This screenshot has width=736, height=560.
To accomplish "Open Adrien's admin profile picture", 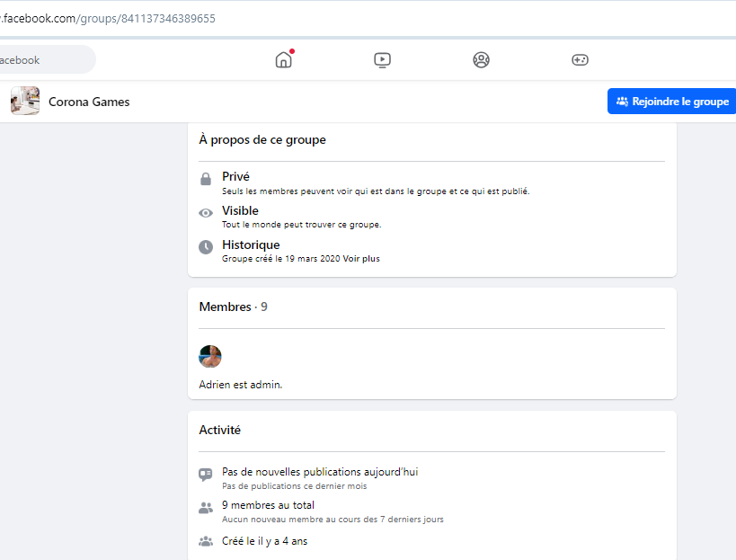I will (x=210, y=357).
